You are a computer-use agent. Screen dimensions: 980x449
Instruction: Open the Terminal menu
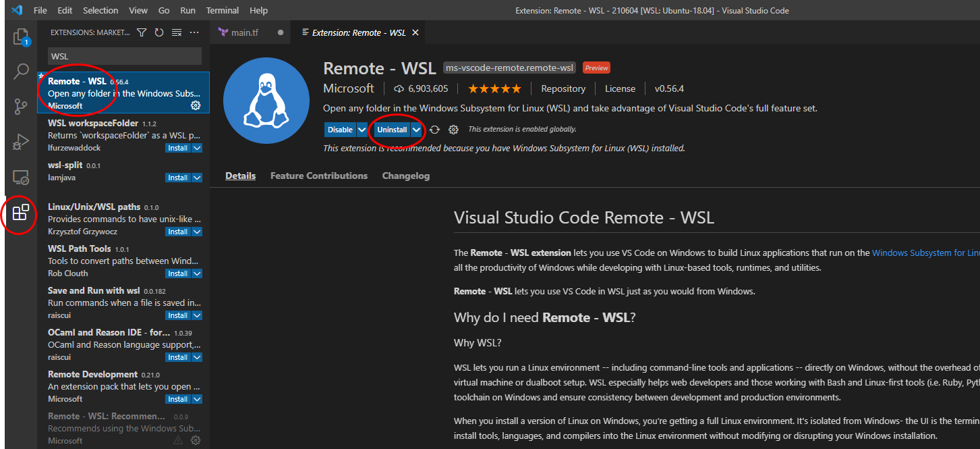pyautogui.click(x=223, y=10)
